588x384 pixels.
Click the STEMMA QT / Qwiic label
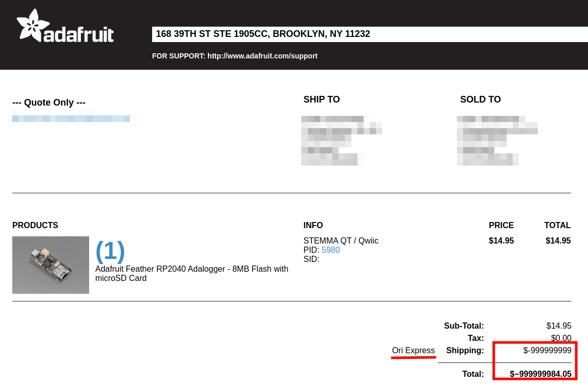341,240
